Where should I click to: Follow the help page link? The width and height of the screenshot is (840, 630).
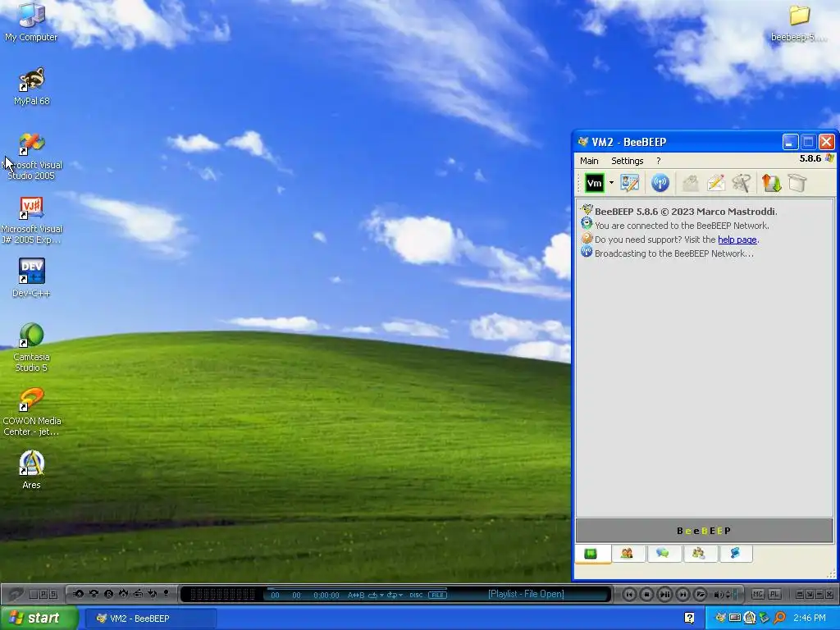tap(737, 240)
